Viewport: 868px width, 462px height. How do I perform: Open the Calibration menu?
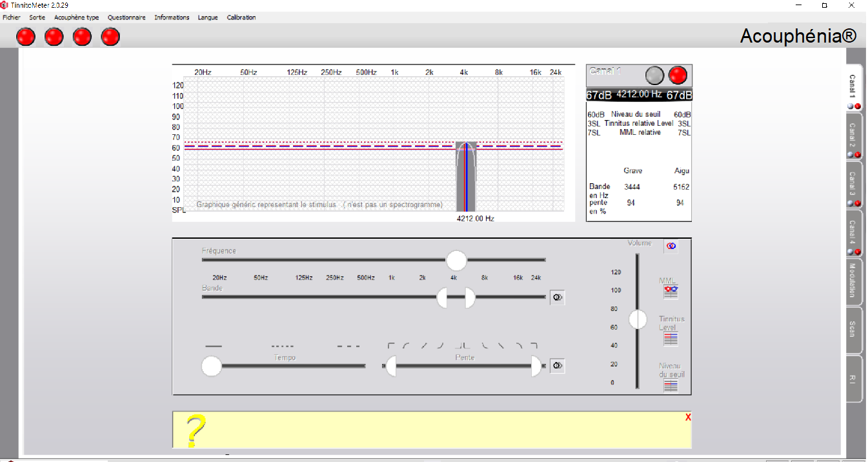tap(241, 17)
